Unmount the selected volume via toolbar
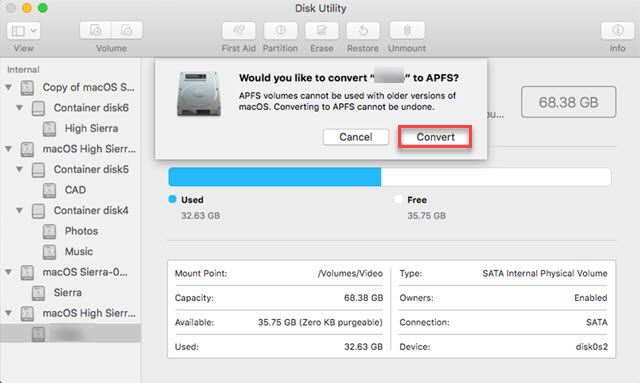The width and height of the screenshot is (640, 383). click(x=407, y=31)
